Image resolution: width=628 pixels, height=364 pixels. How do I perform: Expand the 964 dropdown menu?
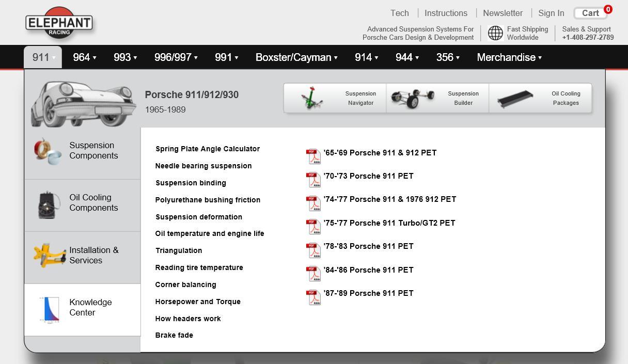(x=84, y=57)
